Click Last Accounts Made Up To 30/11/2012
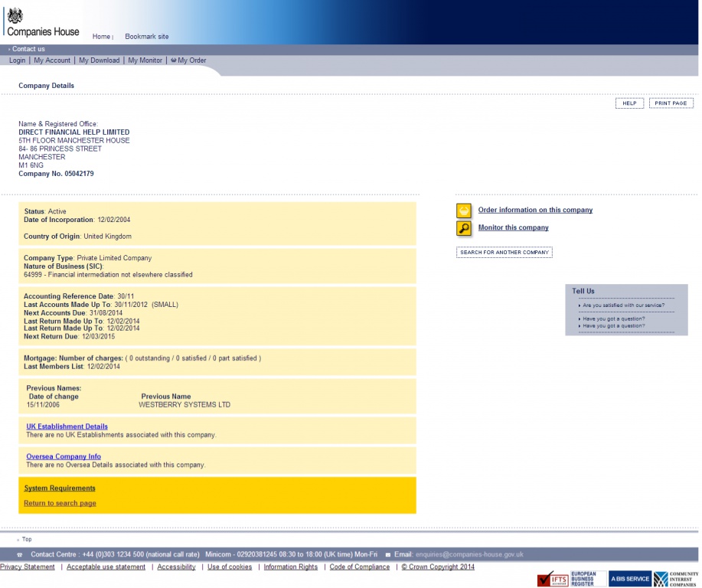This screenshot has height=588, width=702. click(101, 305)
